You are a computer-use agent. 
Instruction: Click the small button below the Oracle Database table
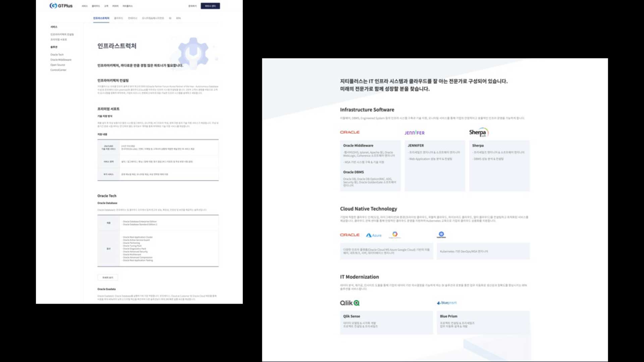click(x=108, y=278)
